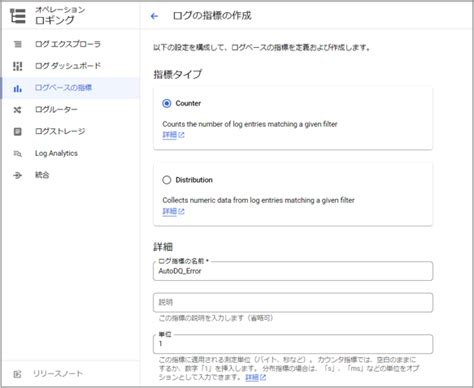Click the 指標タイプ section heading
This screenshot has width=474, height=388.
click(x=178, y=74)
